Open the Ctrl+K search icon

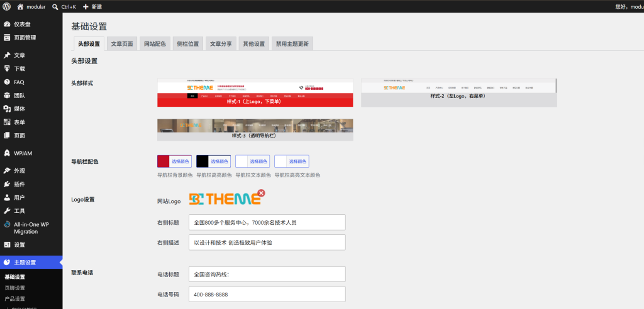coord(55,6)
